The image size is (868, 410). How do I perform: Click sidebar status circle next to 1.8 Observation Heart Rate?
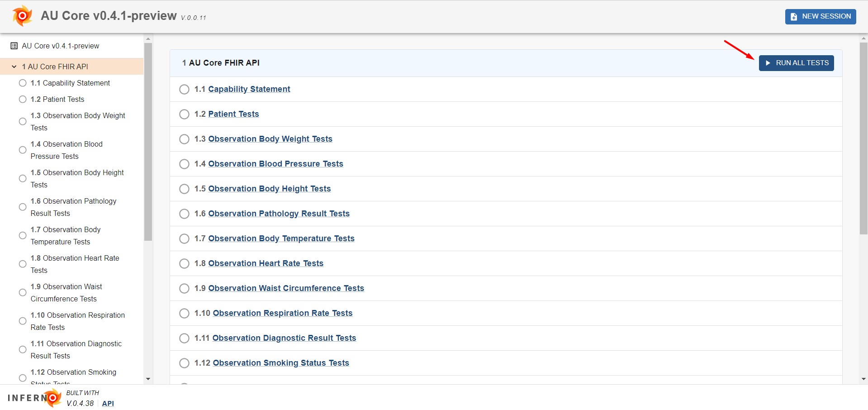pyautogui.click(x=23, y=264)
